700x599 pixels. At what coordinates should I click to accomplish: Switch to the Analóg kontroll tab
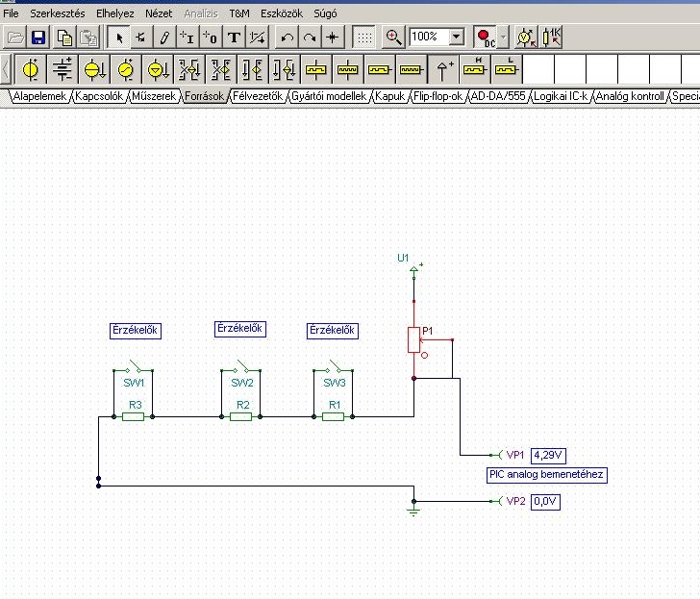pyautogui.click(x=630, y=96)
